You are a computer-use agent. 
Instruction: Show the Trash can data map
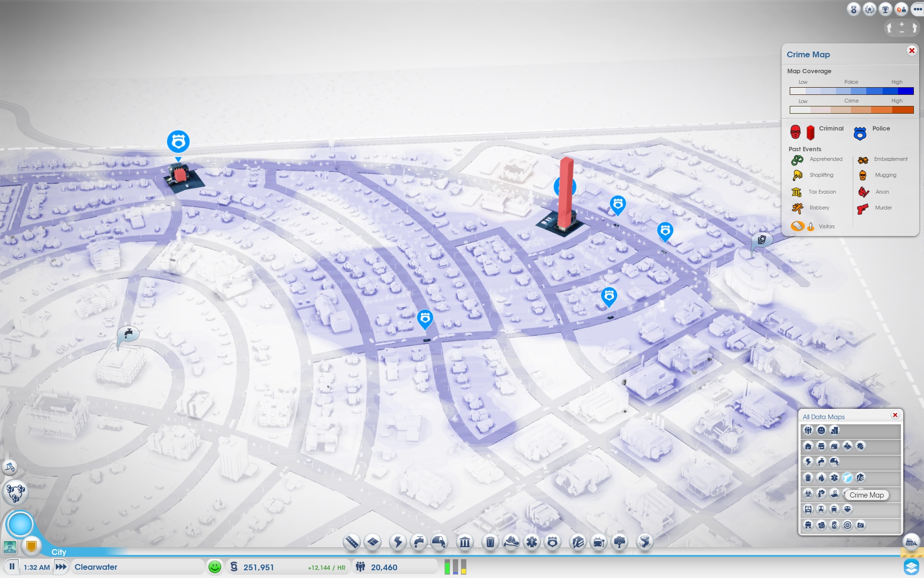(x=808, y=478)
